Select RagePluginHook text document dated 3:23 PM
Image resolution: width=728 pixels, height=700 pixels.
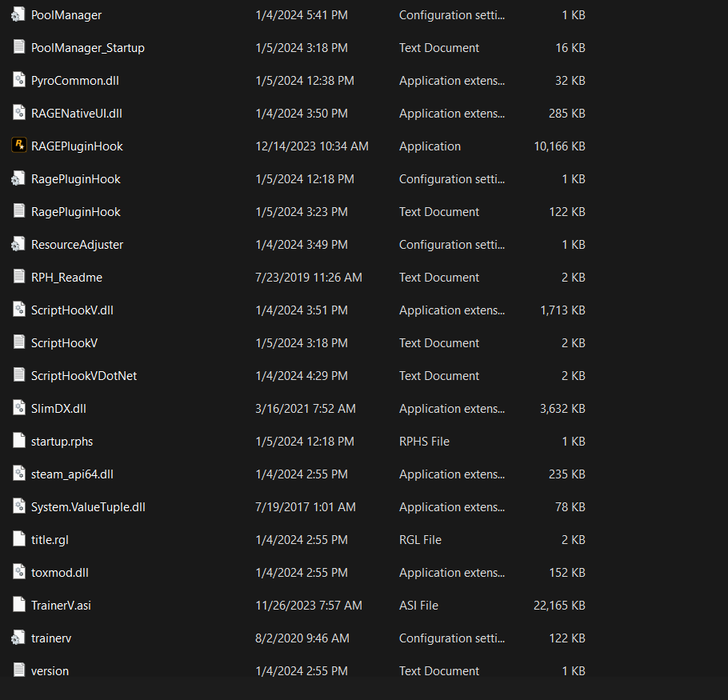coord(76,212)
